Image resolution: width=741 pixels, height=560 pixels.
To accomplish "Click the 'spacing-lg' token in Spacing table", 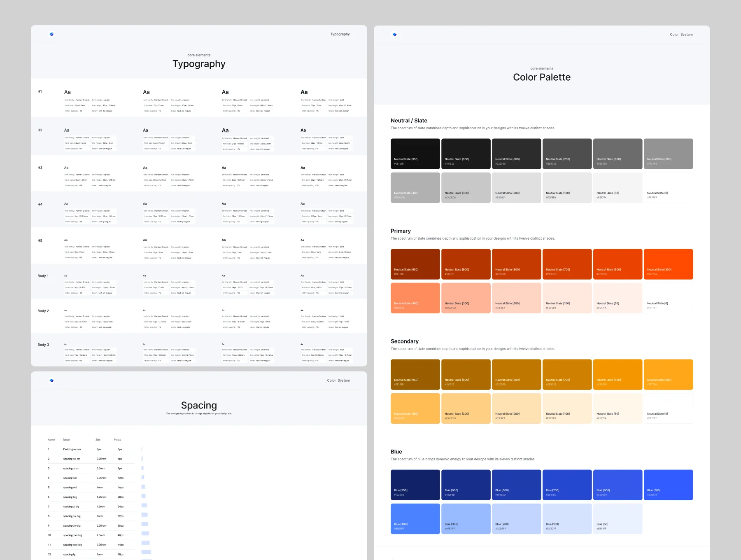I will [x=69, y=554].
